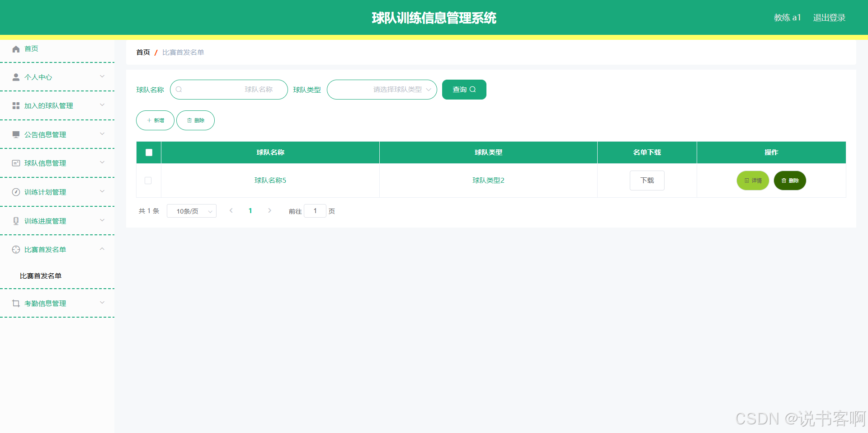Viewport: 868px width, 433px height.
Task: Expand the 球队信息管理 chevron
Action: (x=102, y=162)
